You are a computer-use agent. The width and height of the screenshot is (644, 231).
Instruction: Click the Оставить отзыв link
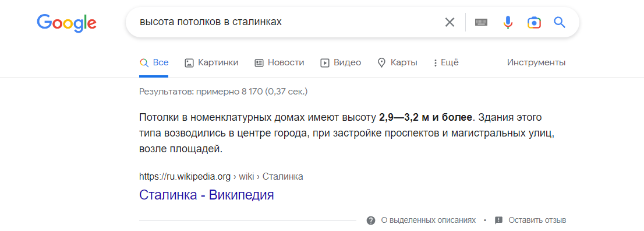pyautogui.click(x=537, y=220)
